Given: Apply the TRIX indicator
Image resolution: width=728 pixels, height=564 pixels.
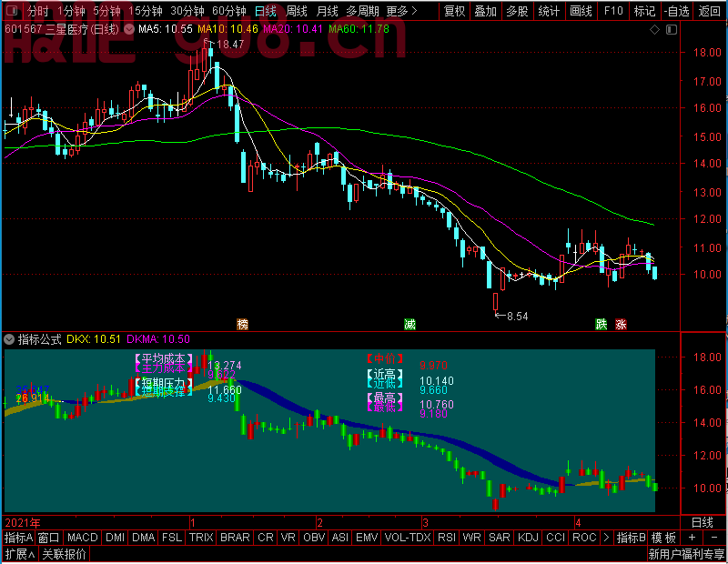Looking at the screenshot, I should pos(201,537).
